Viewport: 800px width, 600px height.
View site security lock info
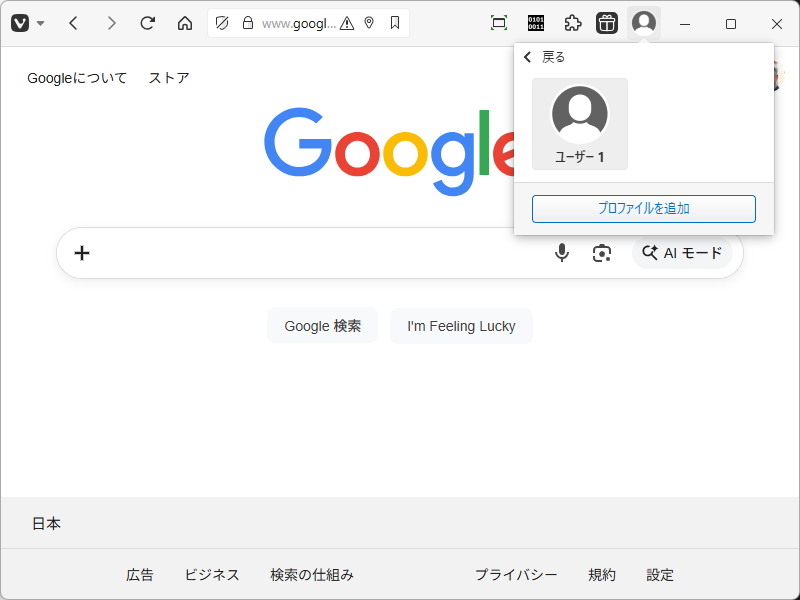(x=248, y=23)
